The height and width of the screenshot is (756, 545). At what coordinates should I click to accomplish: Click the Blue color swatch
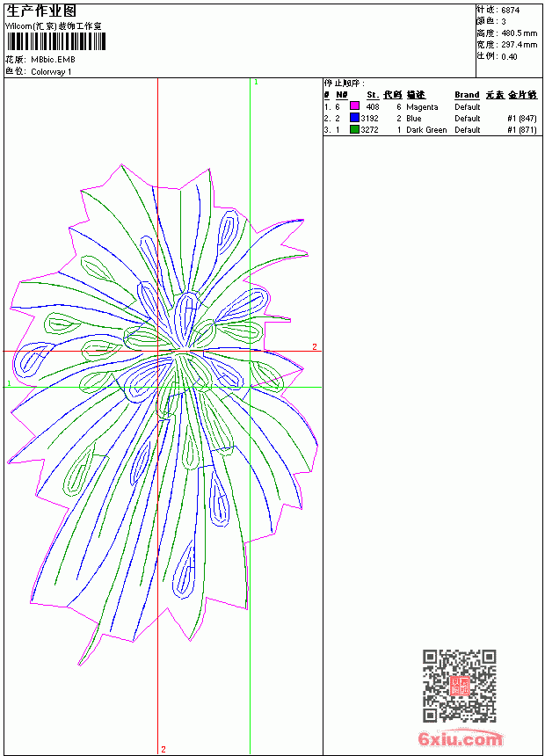354,118
